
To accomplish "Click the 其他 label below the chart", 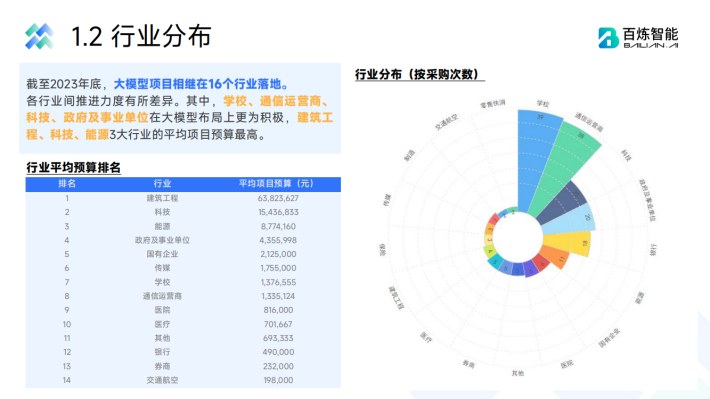I will pos(518,373).
